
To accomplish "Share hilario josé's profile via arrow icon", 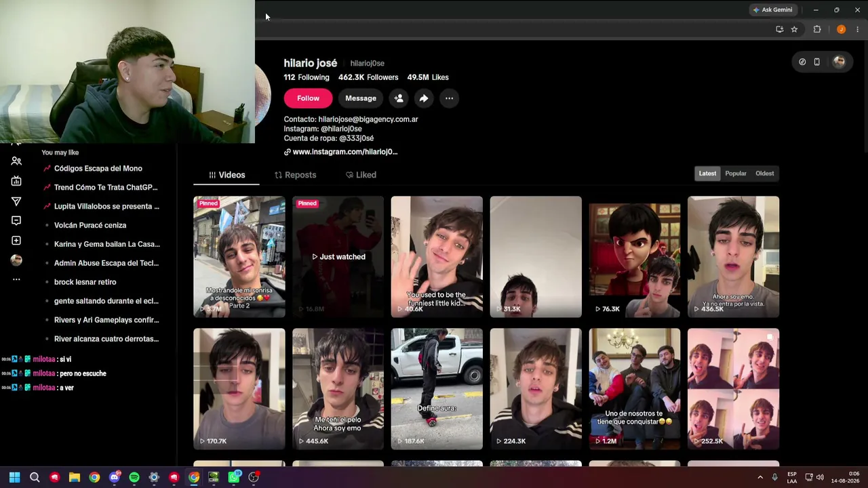I will tap(423, 98).
